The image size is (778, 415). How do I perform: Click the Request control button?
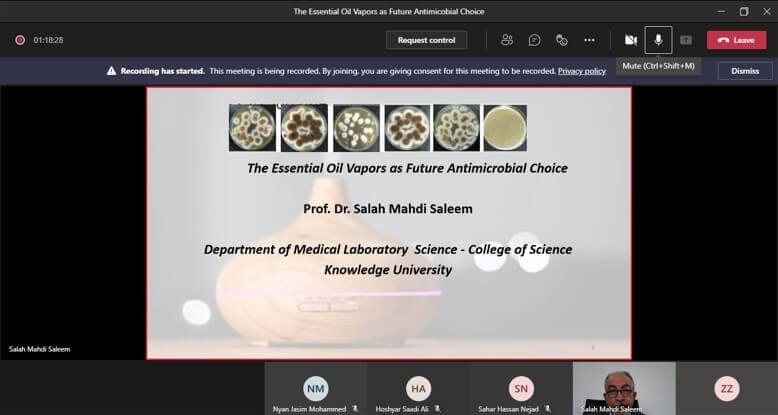[426, 40]
